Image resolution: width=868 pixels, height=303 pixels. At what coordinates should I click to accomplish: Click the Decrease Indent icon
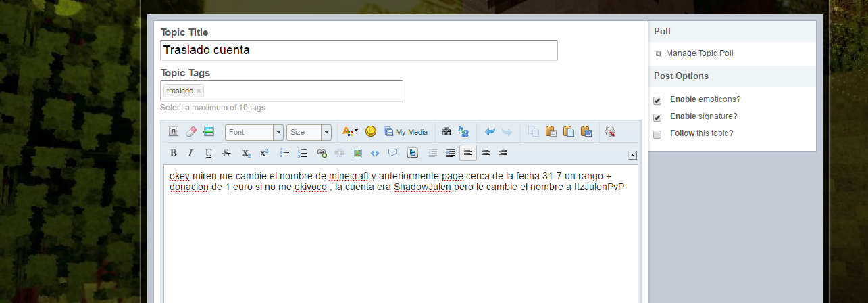[x=433, y=153]
